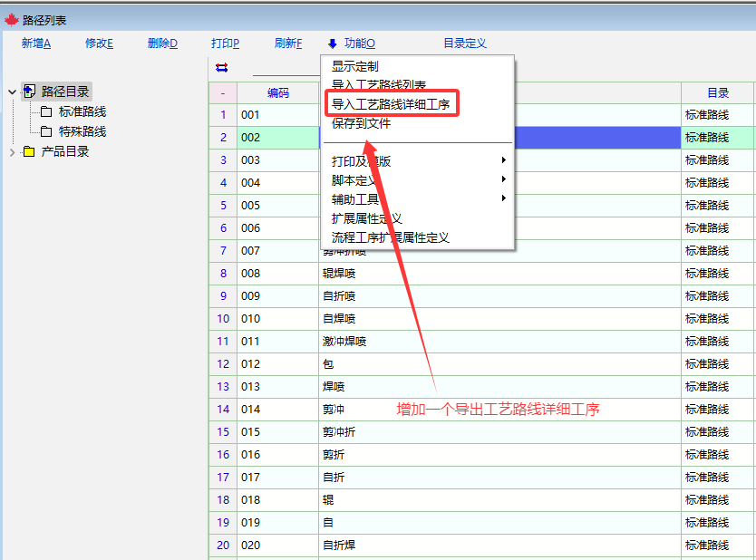Click the 标准路线 folder icon

(45, 111)
